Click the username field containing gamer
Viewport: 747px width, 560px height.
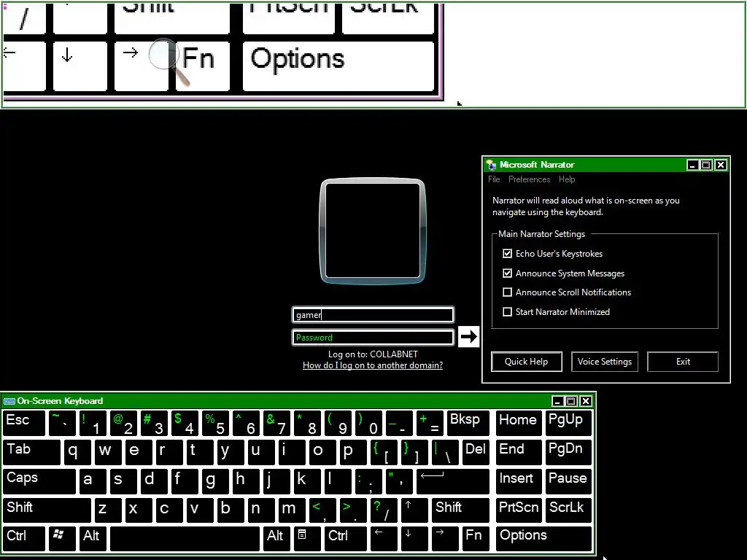(x=373, y=315)
